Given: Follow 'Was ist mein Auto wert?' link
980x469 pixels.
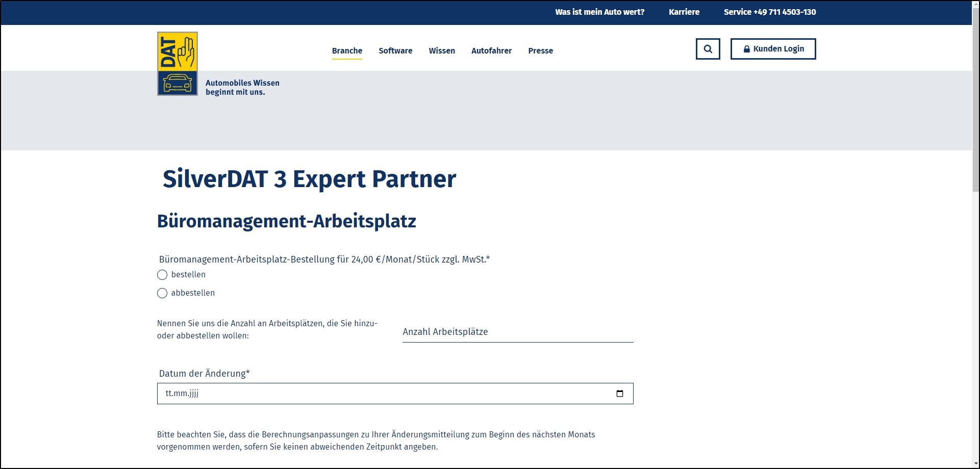Looking at the screenshot, I should [599, 12].
